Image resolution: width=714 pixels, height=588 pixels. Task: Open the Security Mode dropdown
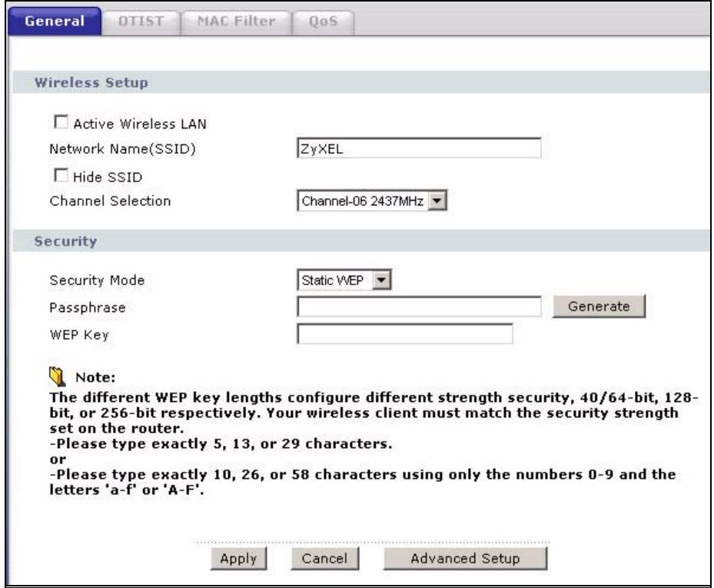point(344,280)
